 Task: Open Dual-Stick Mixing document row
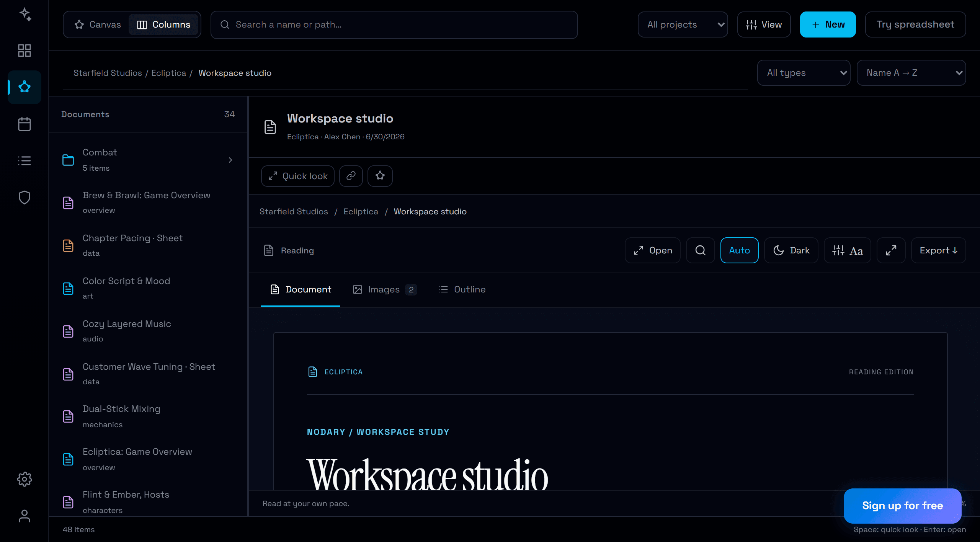click(149, 416)
